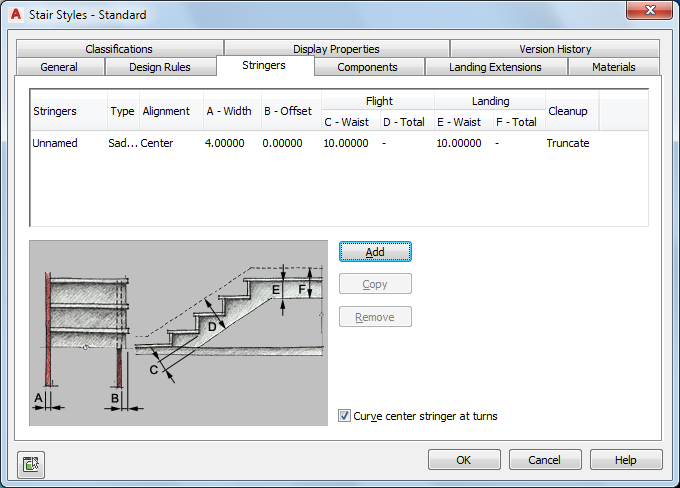Click the AutoCAD logo in title bar
The height and width of the screenshot is (488, 680).
[16, 14]
